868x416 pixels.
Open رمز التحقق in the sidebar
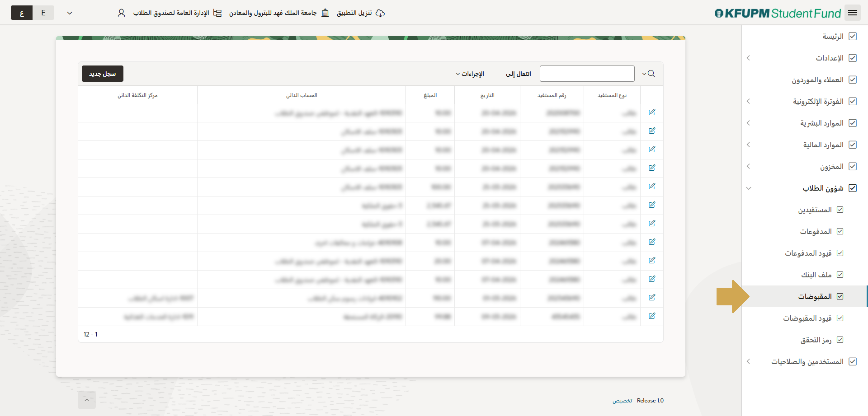coord(816,340)
